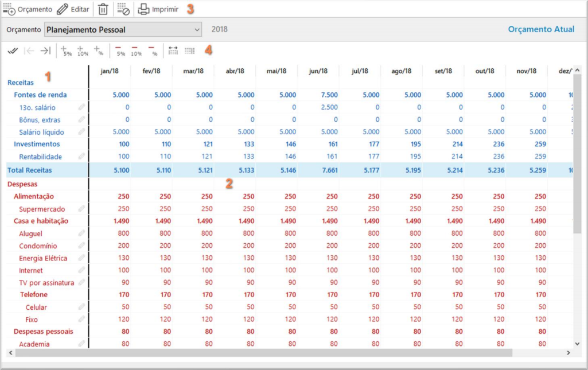Click the trash can delete icon
The width and height of the screenshot is (588, 370).
coord(103,9)
